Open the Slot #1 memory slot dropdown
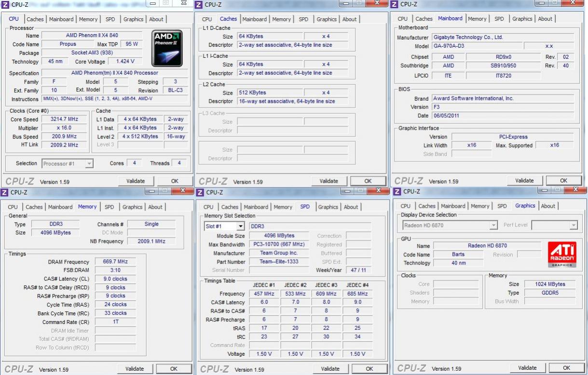588x375 pixels. point(240,227)
